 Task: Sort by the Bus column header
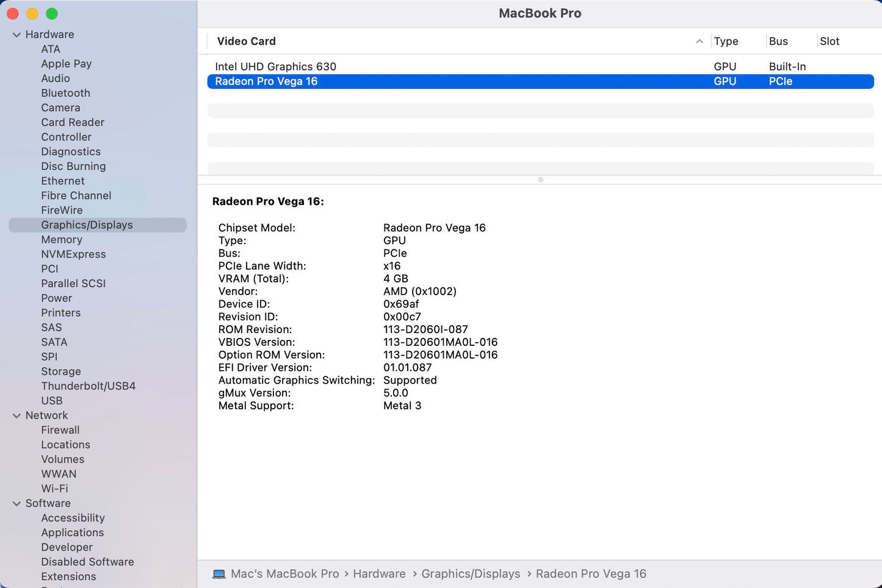pyautogui.click(x=778, y=41)
